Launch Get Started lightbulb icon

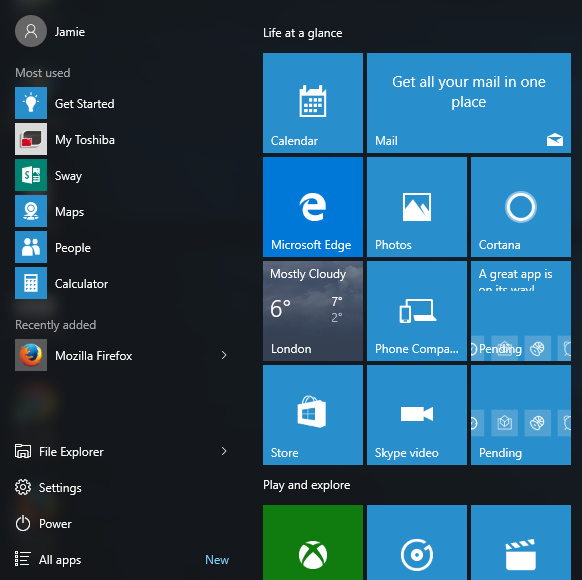(31, 103)
